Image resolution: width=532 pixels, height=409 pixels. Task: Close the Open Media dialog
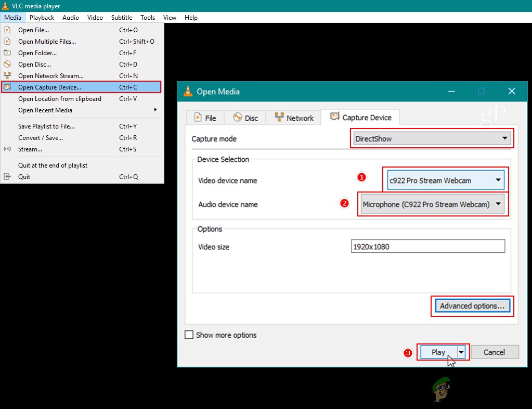click(512, 91)
